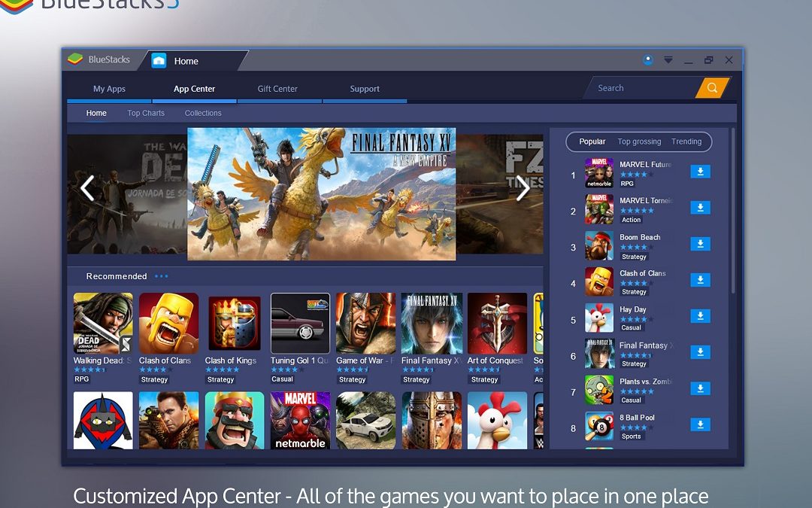This screenshot has width=812, height=508.
Task: Download Plants vs. Zombies from Popular list
Action: coord(700,389)
